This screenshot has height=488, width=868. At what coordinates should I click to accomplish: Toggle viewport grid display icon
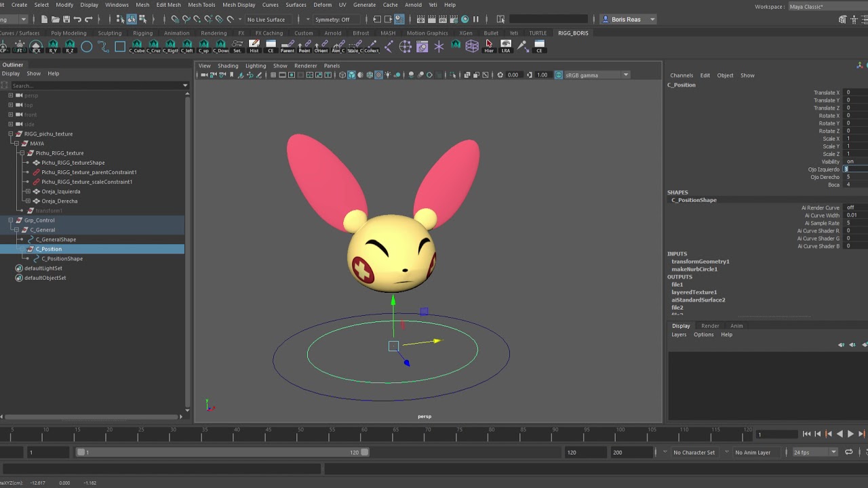273,75
